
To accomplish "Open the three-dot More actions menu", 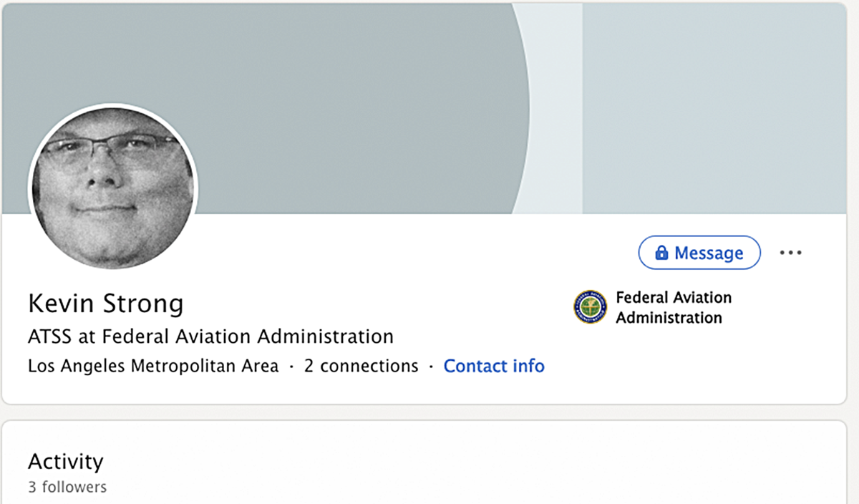I will 790,253.
